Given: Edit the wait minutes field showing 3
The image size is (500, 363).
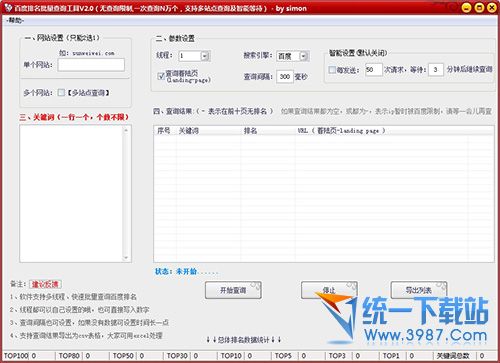Looking at the screenshot, I should (436, 70).
